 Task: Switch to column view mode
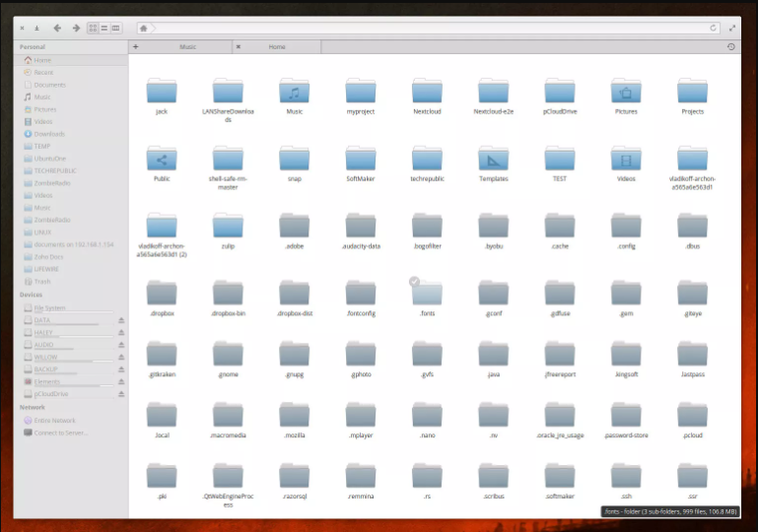[116, 28]
